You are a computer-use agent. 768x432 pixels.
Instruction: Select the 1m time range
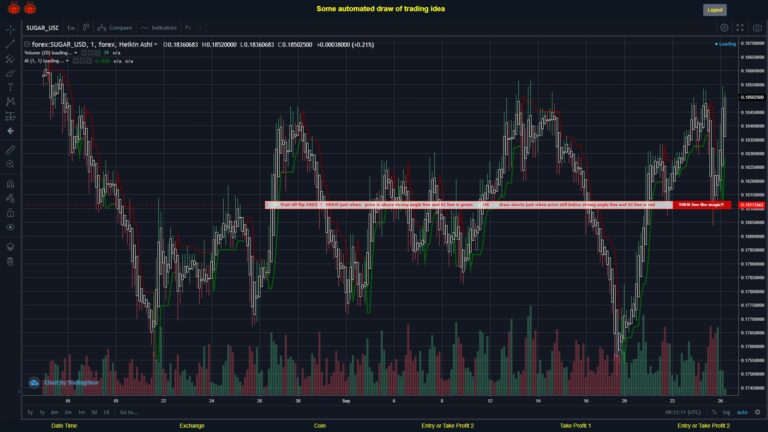coord(81,412)
